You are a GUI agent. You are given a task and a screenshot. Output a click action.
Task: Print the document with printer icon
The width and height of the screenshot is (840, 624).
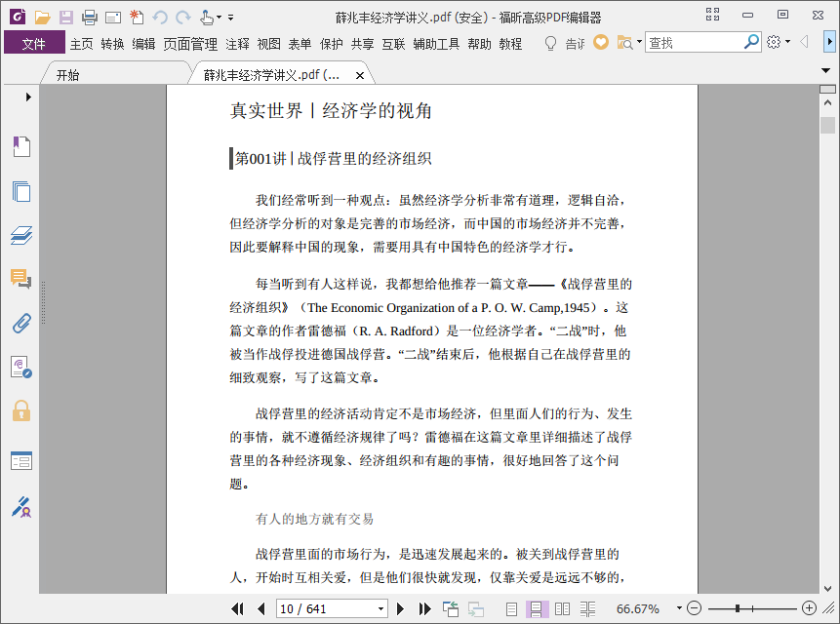(90, 18)
